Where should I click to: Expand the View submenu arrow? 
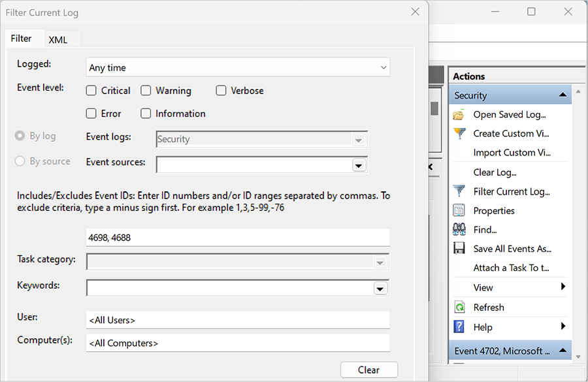(x=563, y=287)
